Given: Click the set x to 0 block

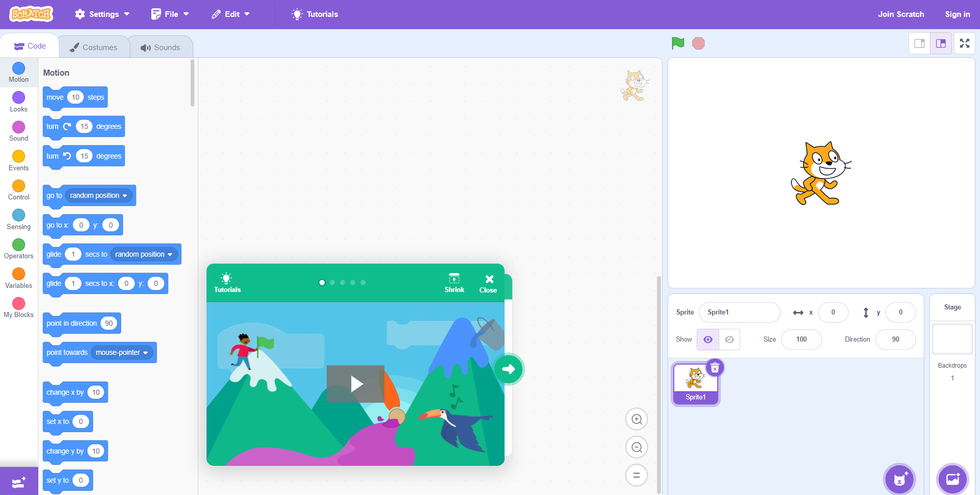Looking at the screenshot, I should 67,422.
